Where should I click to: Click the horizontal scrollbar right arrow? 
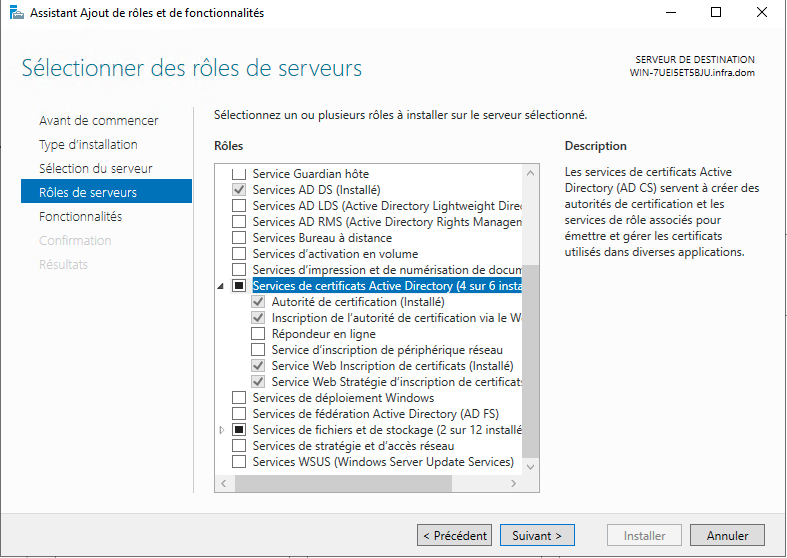point(515,484)
